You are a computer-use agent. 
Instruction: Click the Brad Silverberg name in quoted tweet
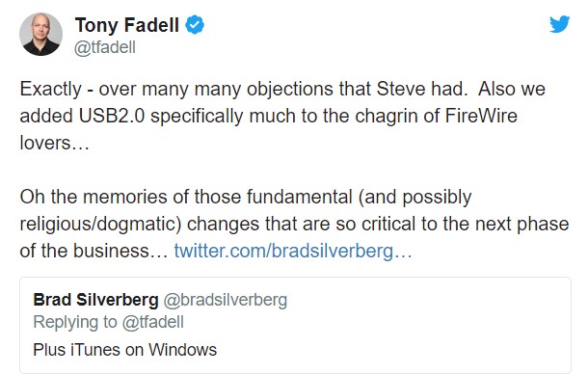pos(96,300)
